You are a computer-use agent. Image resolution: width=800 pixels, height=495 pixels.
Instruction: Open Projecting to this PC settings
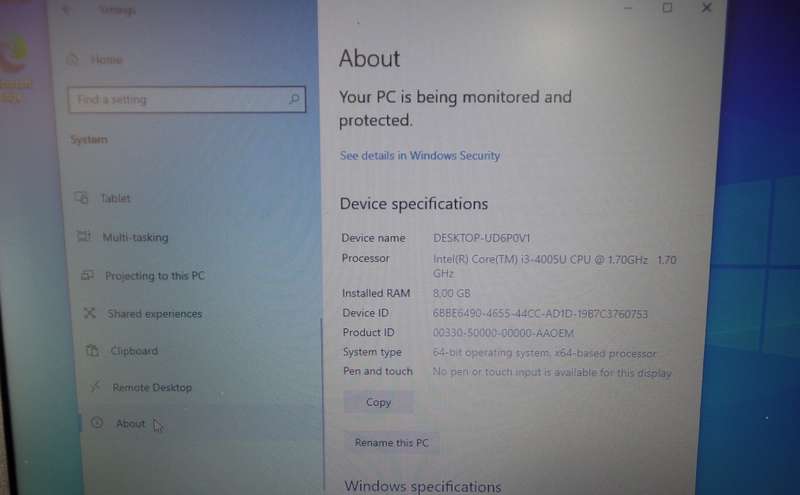click(x=155, y=276)
